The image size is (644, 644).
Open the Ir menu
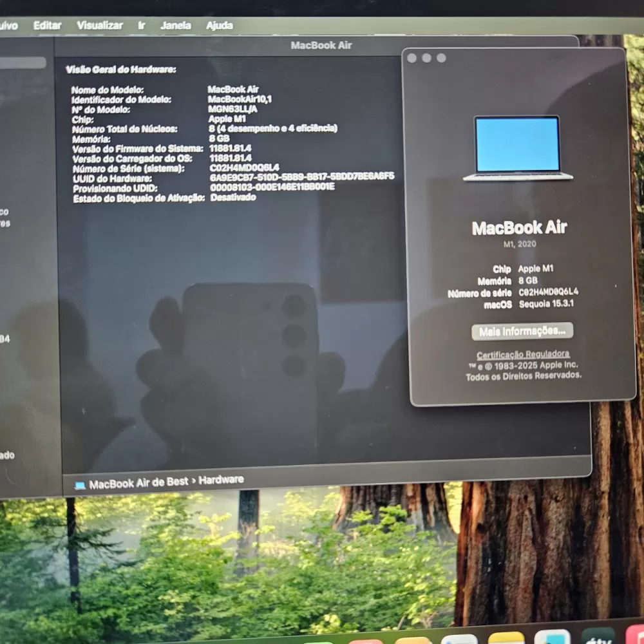[141, 26]
